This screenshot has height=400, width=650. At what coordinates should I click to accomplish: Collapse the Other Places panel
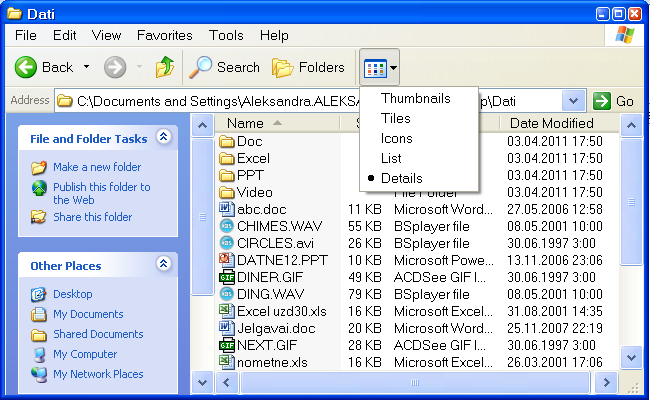pyautogui.click(x=164, y=265)
